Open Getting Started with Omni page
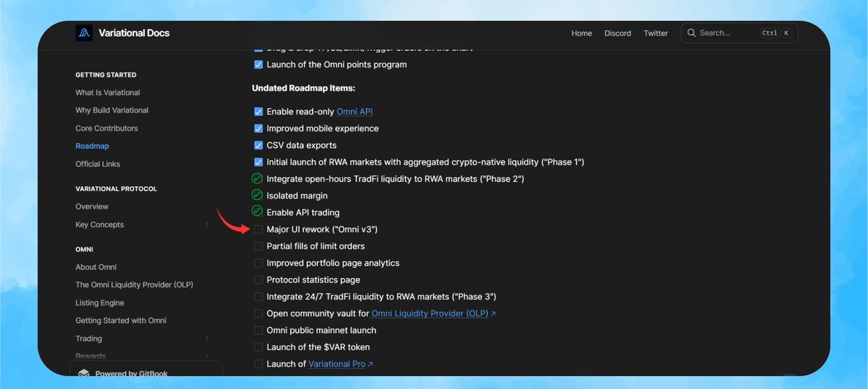 [121, 320]
